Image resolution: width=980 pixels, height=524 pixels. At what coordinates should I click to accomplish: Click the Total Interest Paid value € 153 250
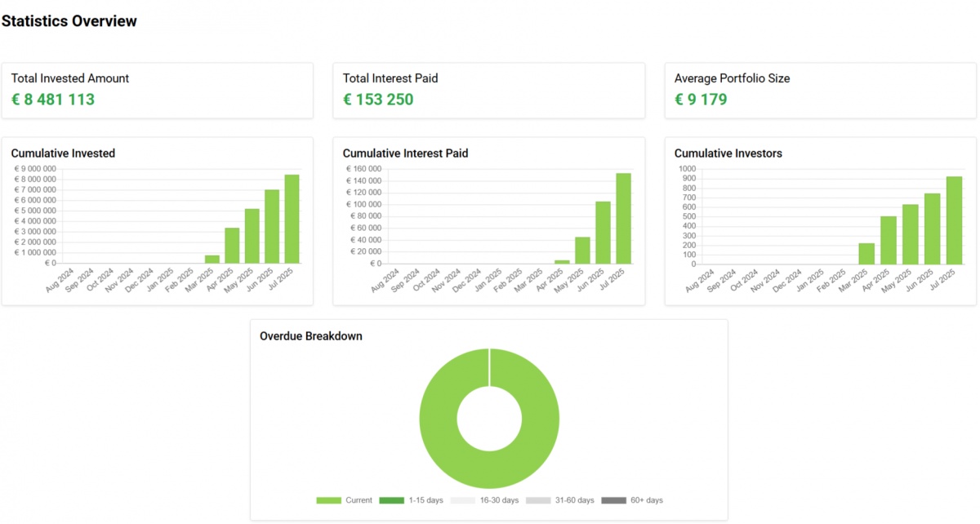pos(378,100)
